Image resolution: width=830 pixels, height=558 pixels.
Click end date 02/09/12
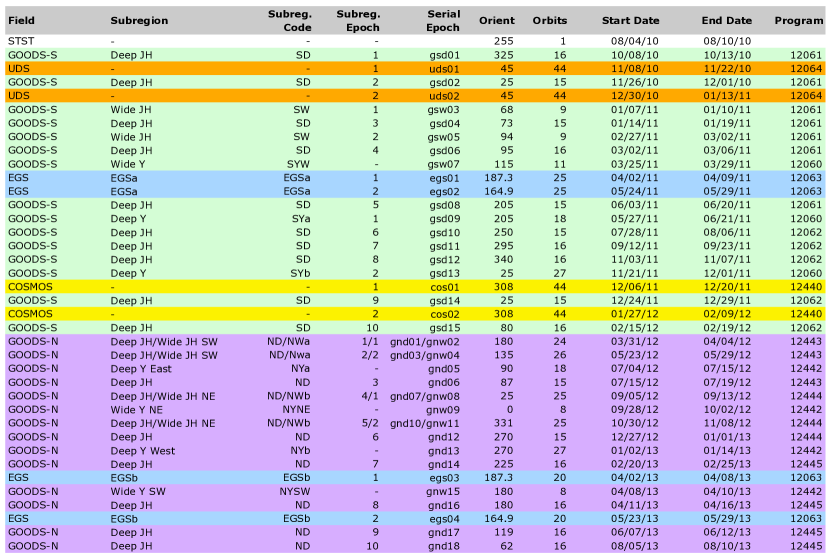coord(727,314)
